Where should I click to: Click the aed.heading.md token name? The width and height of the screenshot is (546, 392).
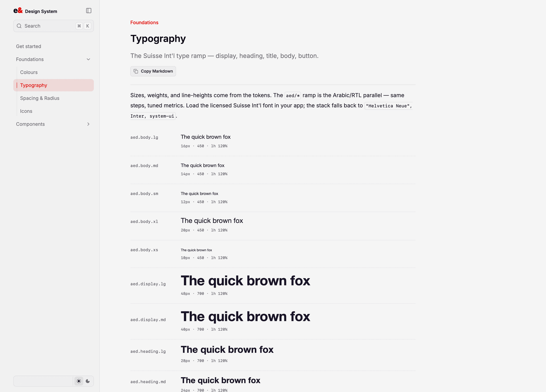(148, 382)
